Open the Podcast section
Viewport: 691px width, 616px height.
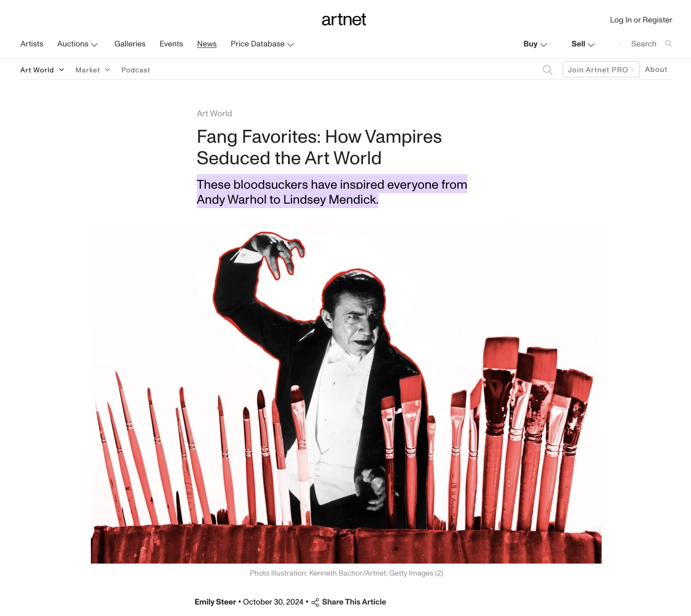(x=136, y=70)
